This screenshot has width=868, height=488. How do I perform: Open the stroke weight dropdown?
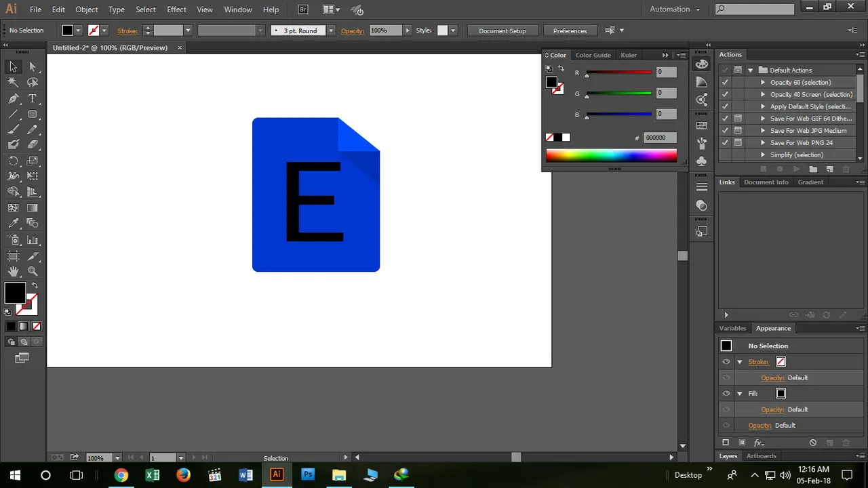pyautogui.click(x=189, y=30)
